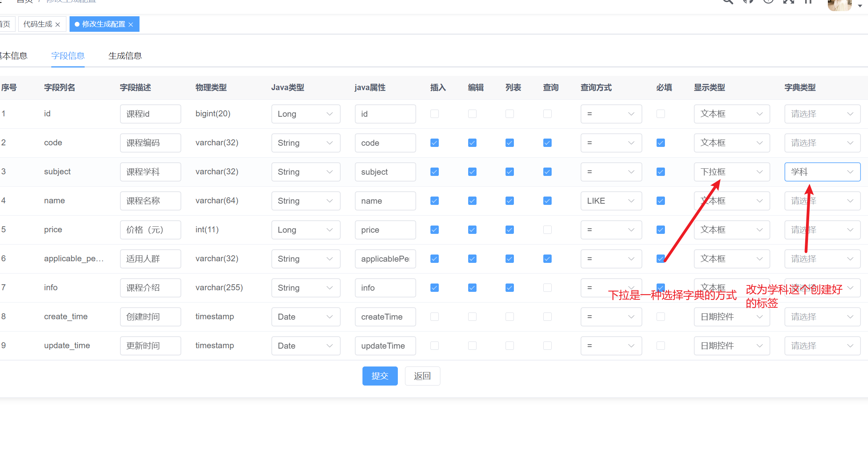Enable the 查询 checkbox in the price row
Viewport: 868px width, 459px height.
pos(547,230)
